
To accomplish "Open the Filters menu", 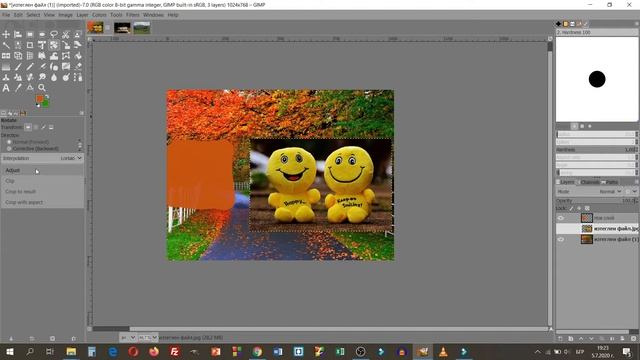I will pos(133,15).
